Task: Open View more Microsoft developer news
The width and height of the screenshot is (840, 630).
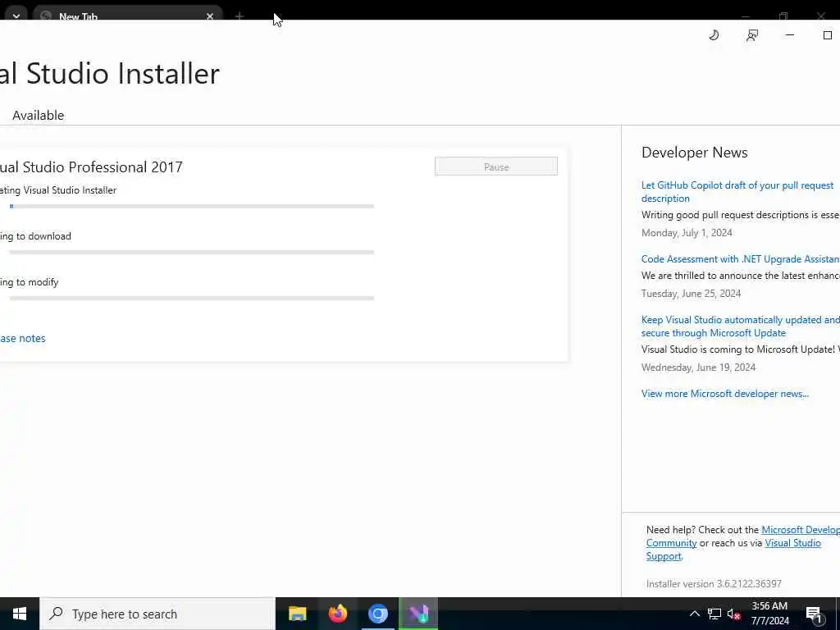Action: coord(725,394)
